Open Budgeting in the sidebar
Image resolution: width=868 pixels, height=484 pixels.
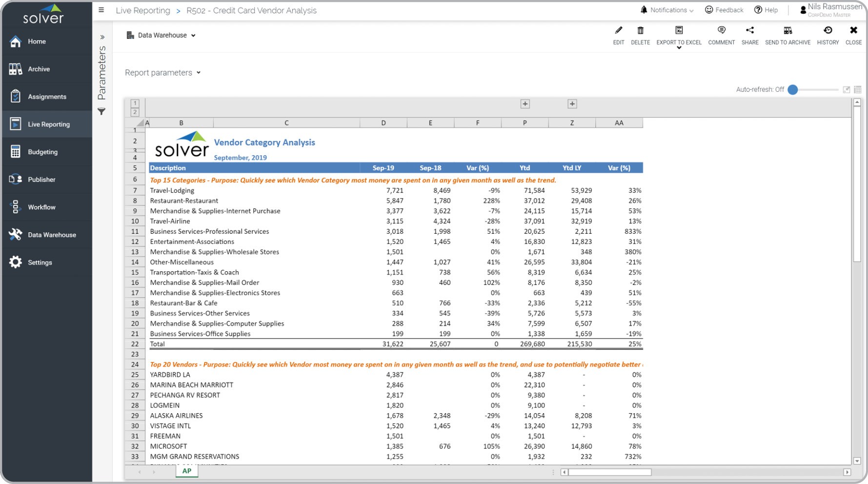coord(42,152)
